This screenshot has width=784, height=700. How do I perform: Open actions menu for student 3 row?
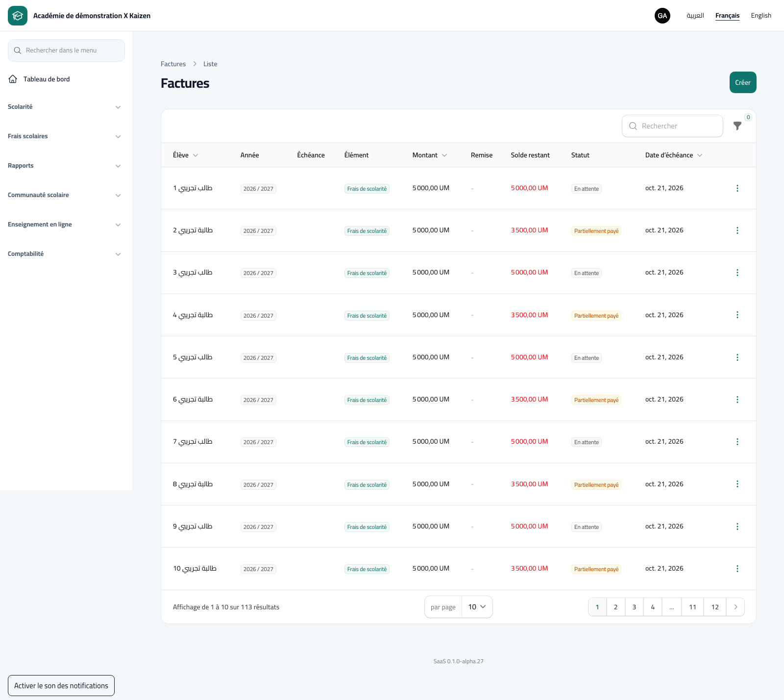pos(737,273)
